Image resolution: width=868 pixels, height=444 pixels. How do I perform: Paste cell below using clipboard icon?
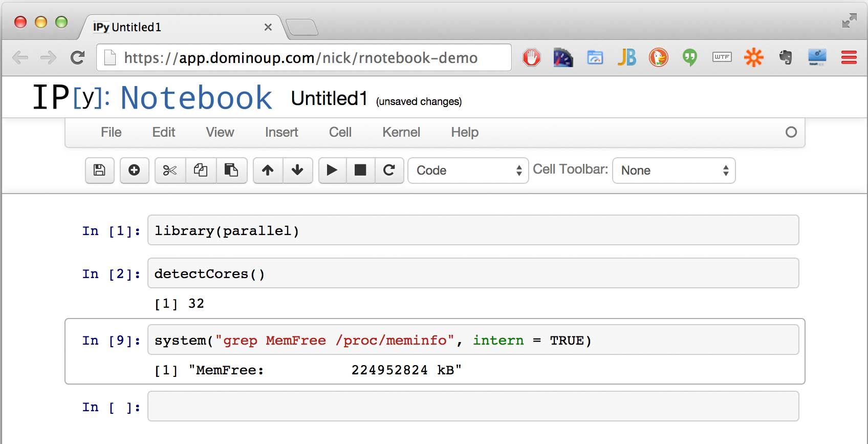(231, 170)
